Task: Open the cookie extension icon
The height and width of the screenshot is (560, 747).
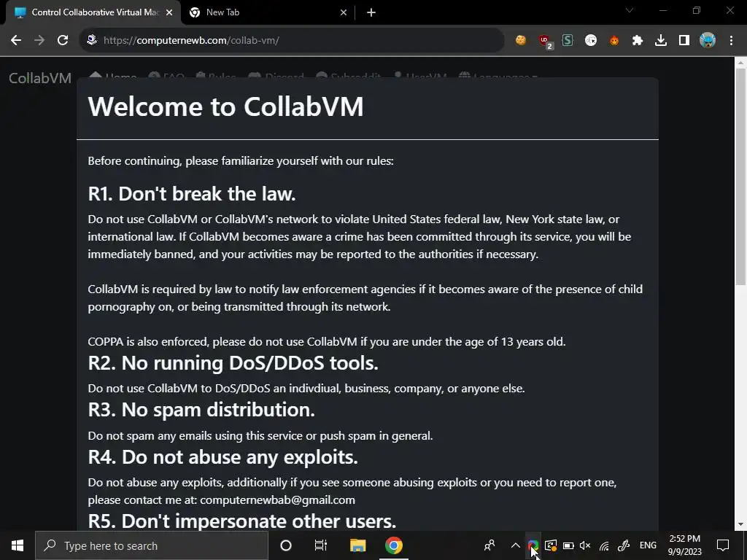Action: pos(521,41)
